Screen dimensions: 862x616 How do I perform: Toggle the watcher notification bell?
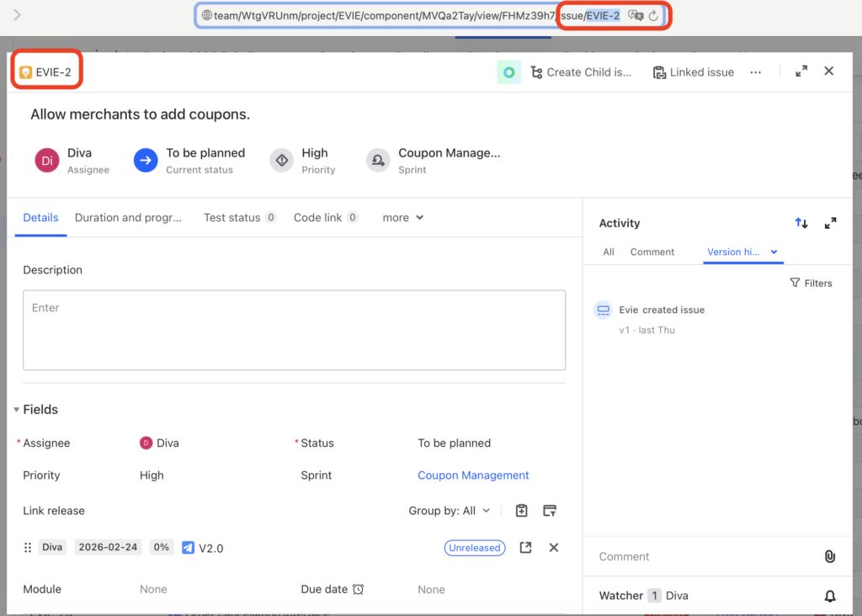(x=829, y=596)
